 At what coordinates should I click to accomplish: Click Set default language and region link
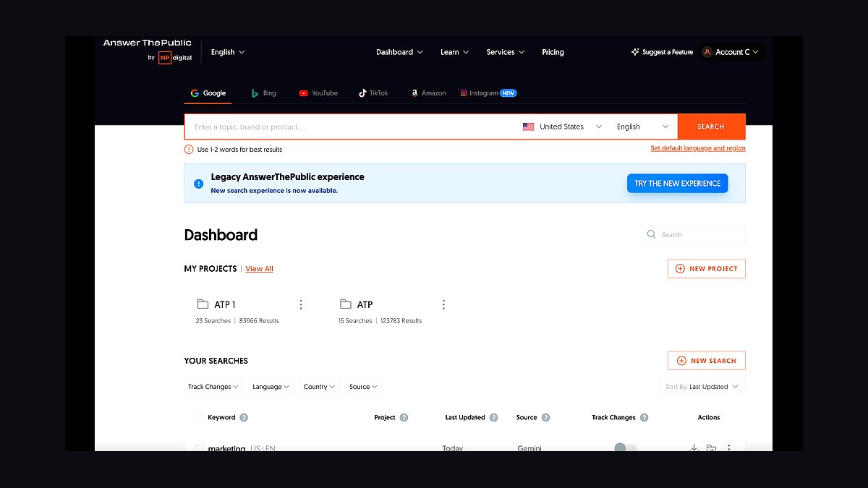(698, 148)
